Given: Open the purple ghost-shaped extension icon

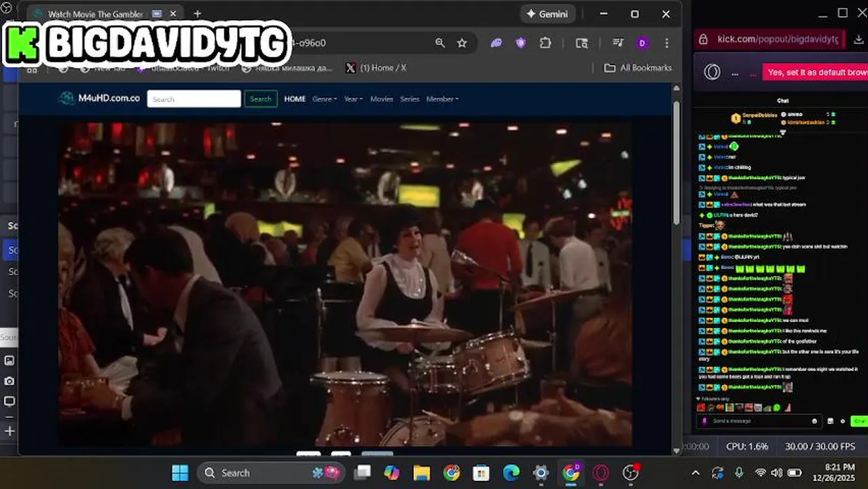Looking at the screenshot, I should tap(496, 43).
